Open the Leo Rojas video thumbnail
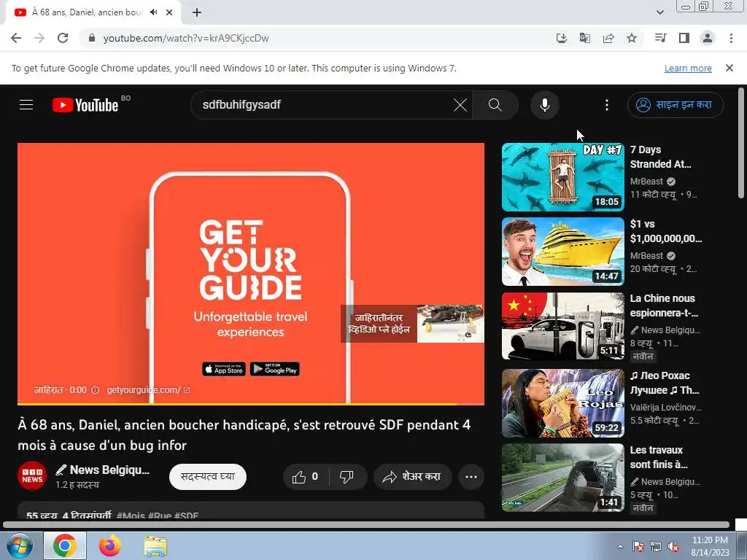This screenshot has width=747, height=560. click(562, 403)
